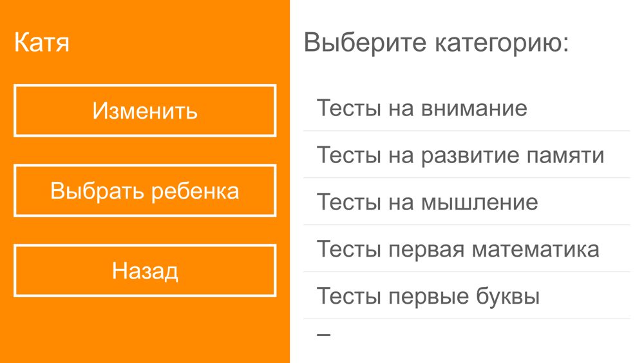
Task: Go back with the Назад button
Action: click(145, 270)
